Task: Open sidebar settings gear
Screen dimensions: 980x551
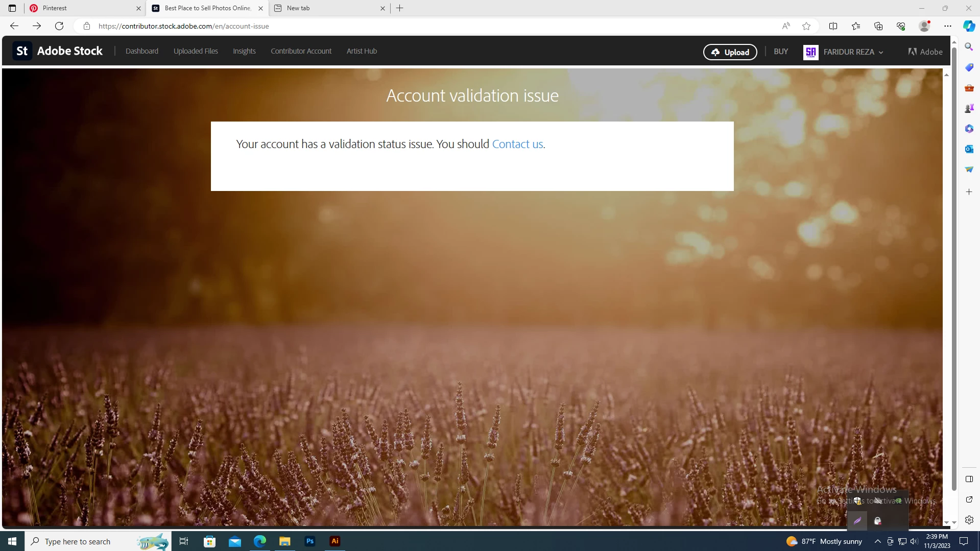Action: click(x=969, y=520)
